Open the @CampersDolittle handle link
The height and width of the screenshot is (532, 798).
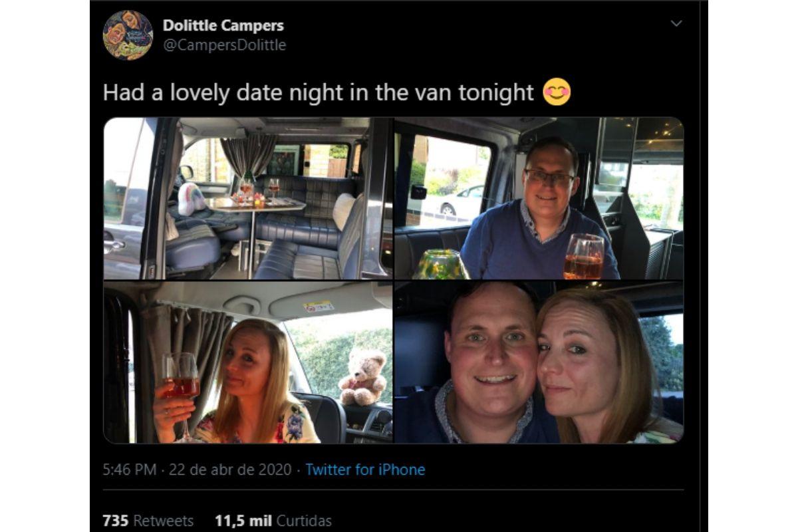[x=224, y=45]
